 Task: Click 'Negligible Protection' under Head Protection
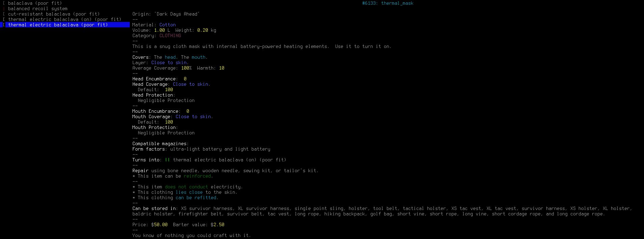[x=166, y=101]
